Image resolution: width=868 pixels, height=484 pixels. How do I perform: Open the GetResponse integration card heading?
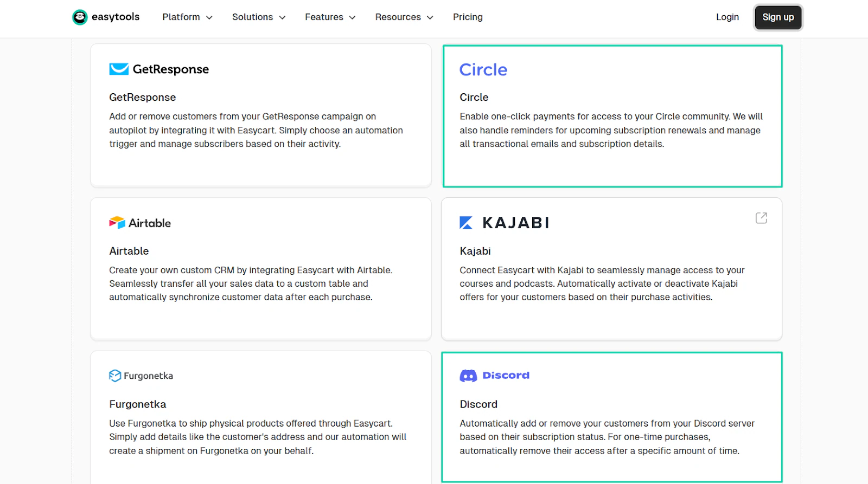click(142, 98)
